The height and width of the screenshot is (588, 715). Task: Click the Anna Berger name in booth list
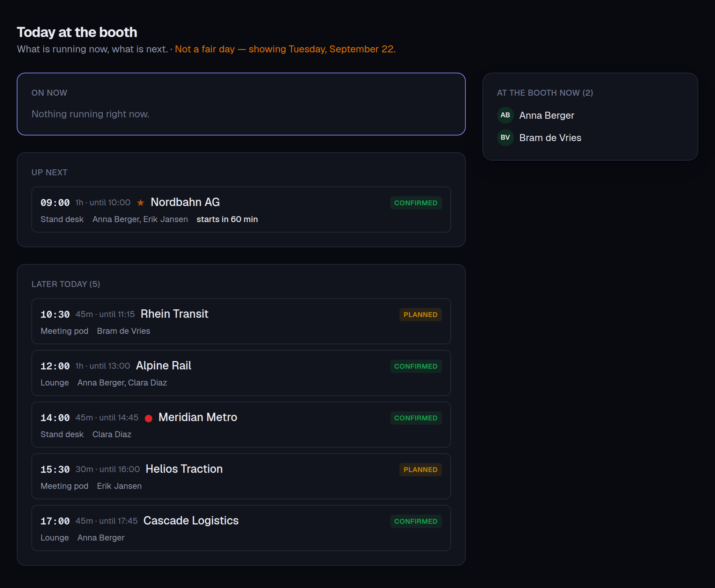[x=546, y=115]
